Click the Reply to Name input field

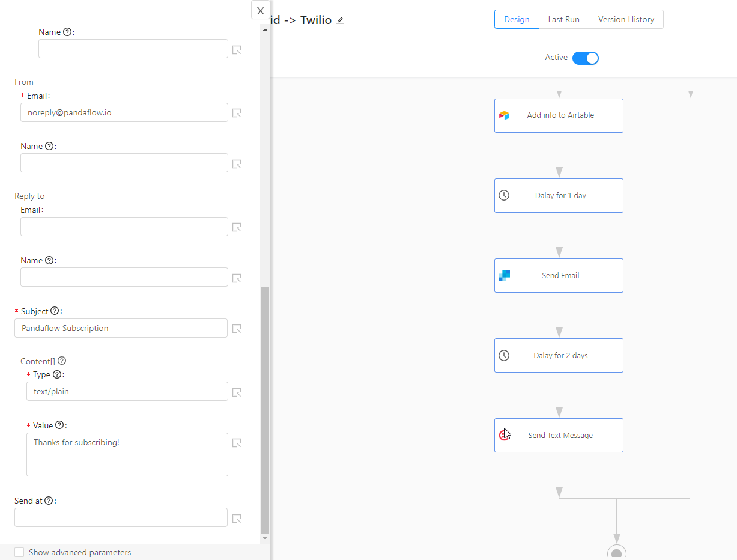click(124, 277)
